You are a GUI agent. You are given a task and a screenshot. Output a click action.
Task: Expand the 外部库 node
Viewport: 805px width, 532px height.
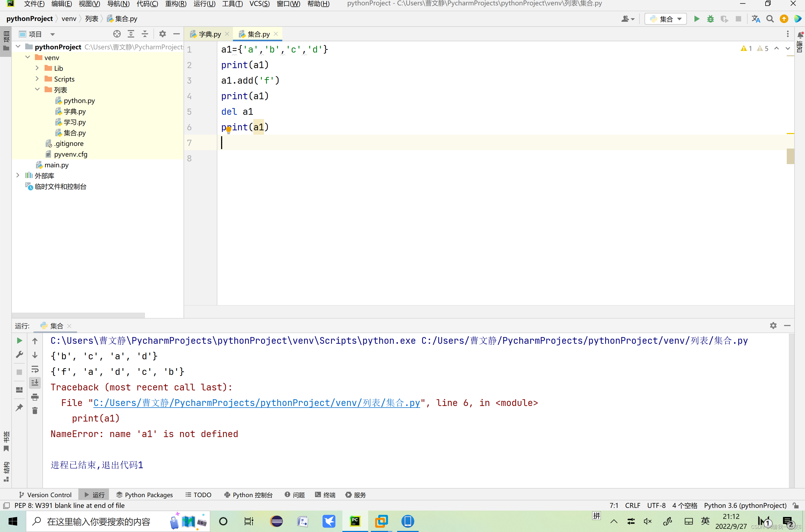pos(18,175)
